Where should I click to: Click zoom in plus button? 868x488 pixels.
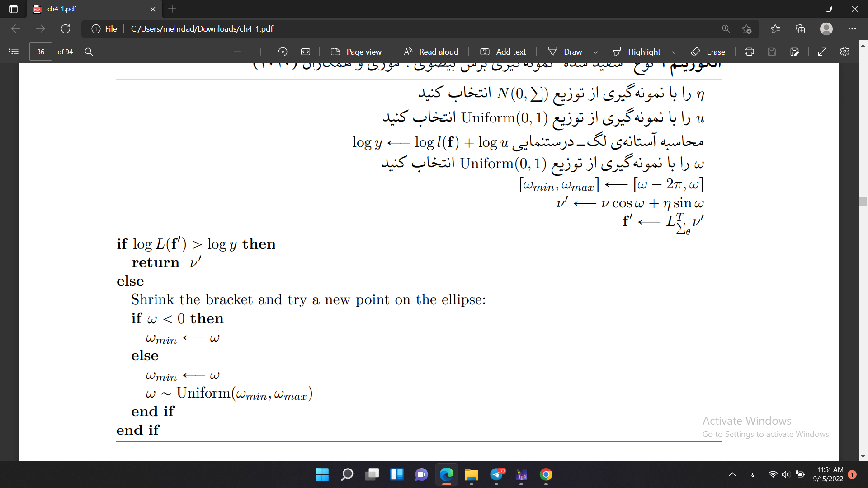pyautogui.click(x=260, y=52)
